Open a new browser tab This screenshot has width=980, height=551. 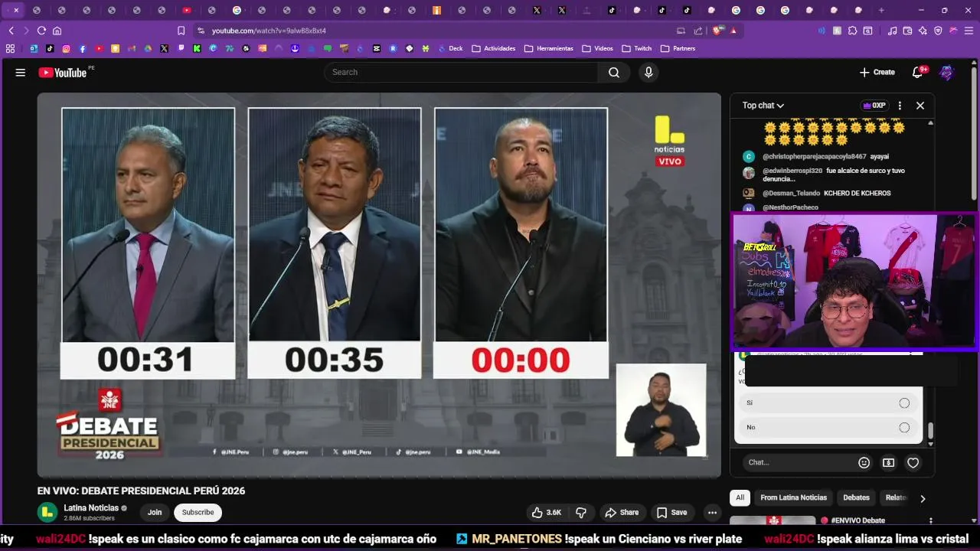click(x=881, y=10)
